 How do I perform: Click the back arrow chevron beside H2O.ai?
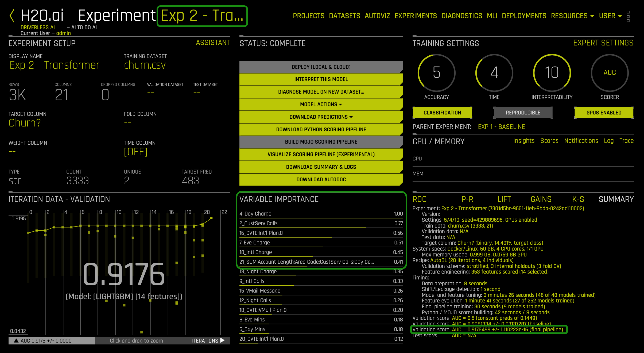click(12, 16)
